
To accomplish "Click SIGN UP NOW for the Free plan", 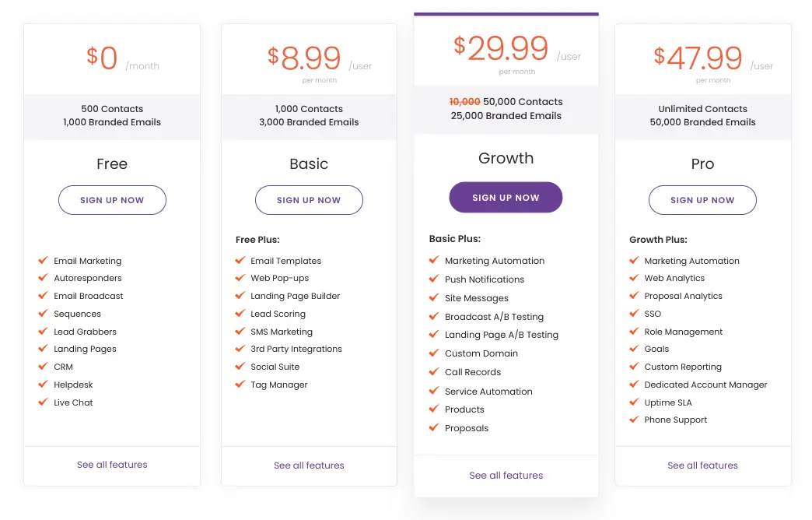I will point(112,200).
